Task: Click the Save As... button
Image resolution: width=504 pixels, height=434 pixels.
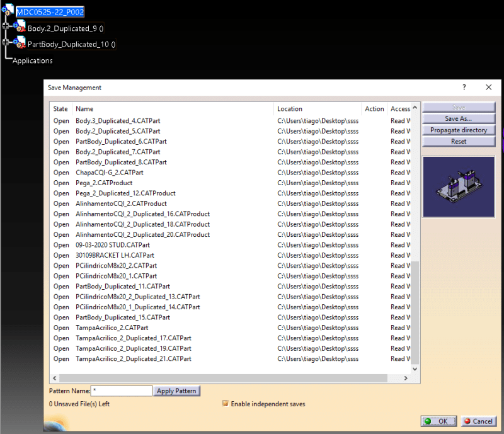Action: 459,118
